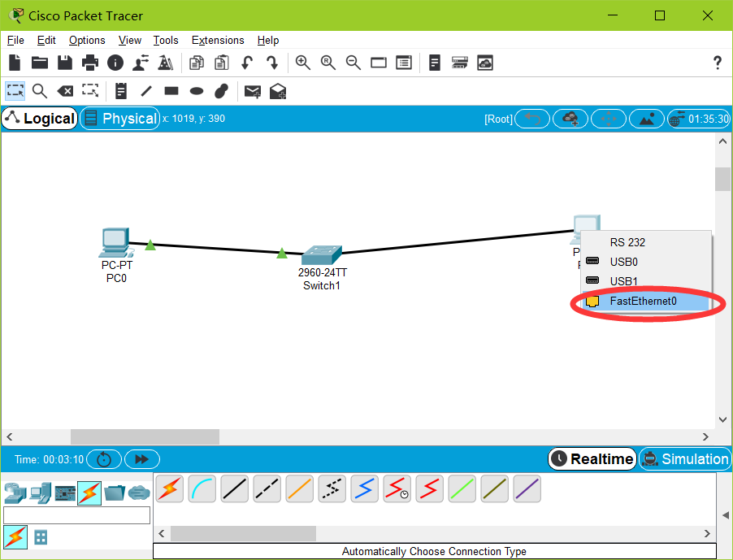Open the Tools menu

tap(166, 40)
